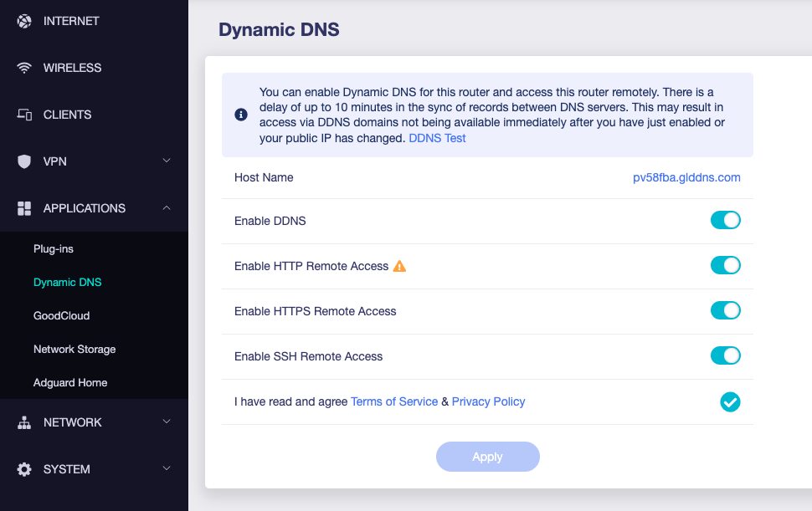The image size is (812, 511).
Task: Click the Applications grid icon
Action: tap(23, 208)
